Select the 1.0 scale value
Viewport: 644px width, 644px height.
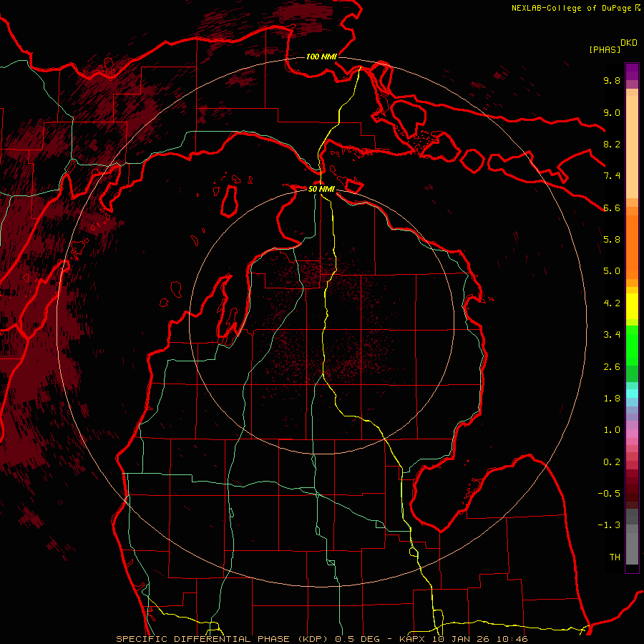(x=612, y=430)
